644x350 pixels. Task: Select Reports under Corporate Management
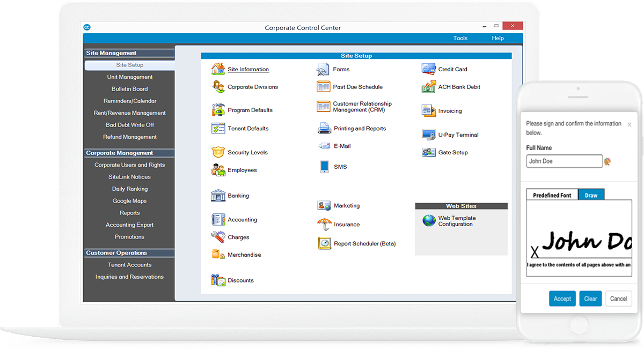coord(130,213)
